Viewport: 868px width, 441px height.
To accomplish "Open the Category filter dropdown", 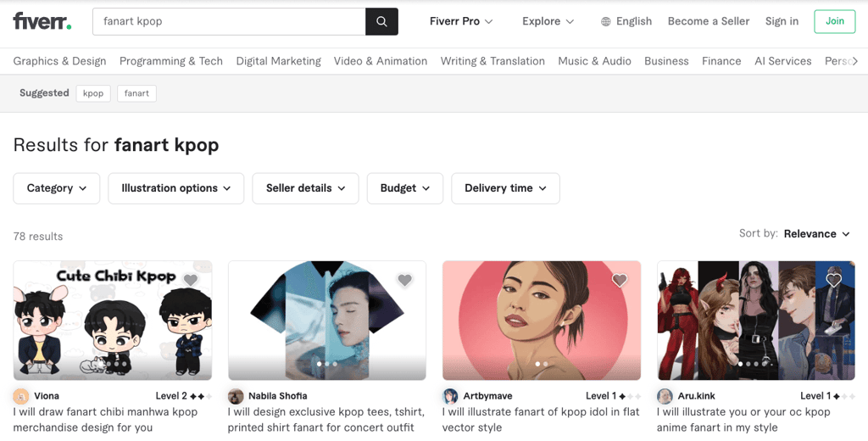I will click(x=57, y=188).
